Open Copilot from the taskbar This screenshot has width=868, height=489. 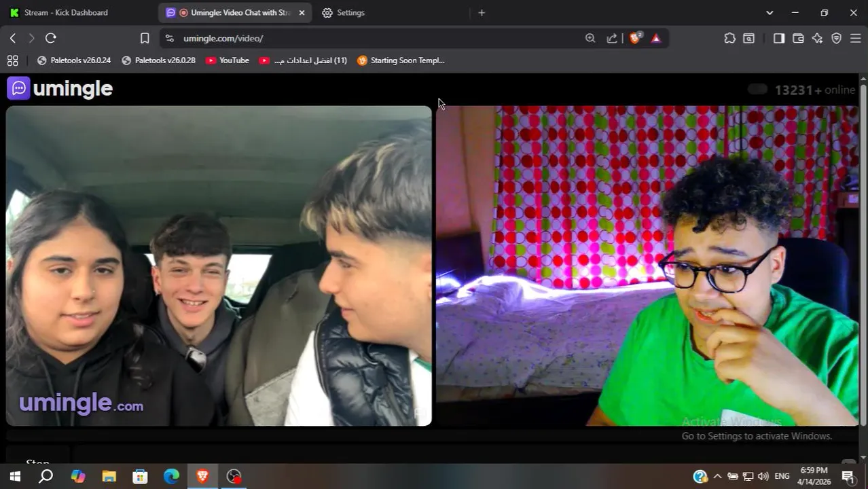(78, 476)
